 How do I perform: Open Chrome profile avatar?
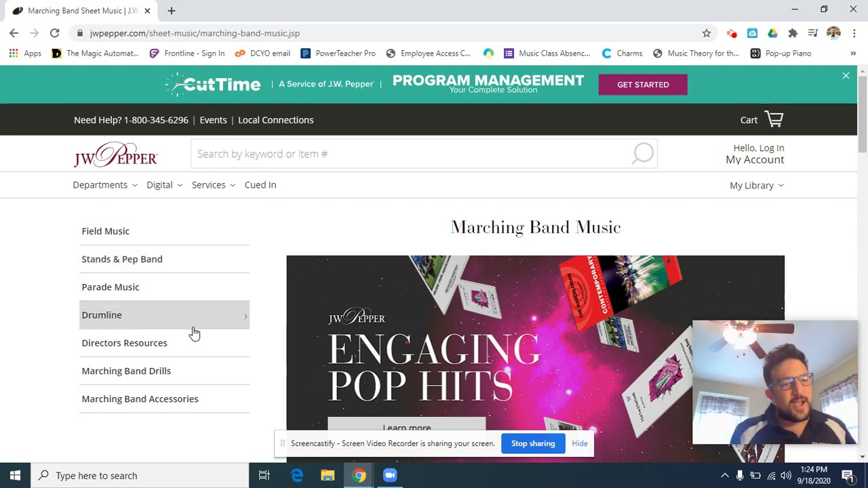pyautogui.click(x=833, y=33)
